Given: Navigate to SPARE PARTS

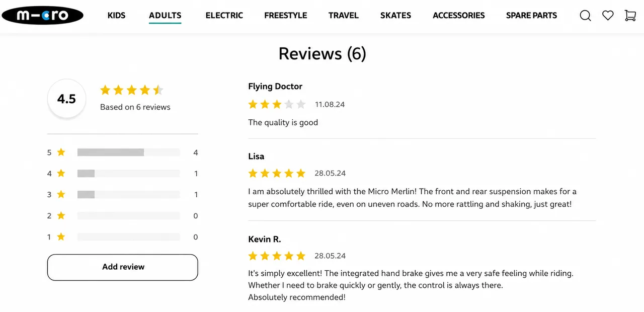Looking at the screenshot, I should 531,16.
